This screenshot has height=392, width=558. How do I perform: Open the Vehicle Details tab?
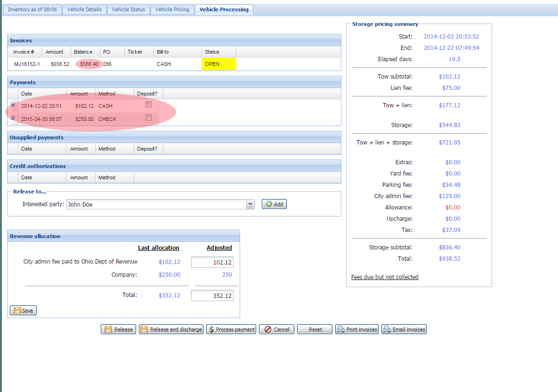pyautogui.click(x=84, y=9)
